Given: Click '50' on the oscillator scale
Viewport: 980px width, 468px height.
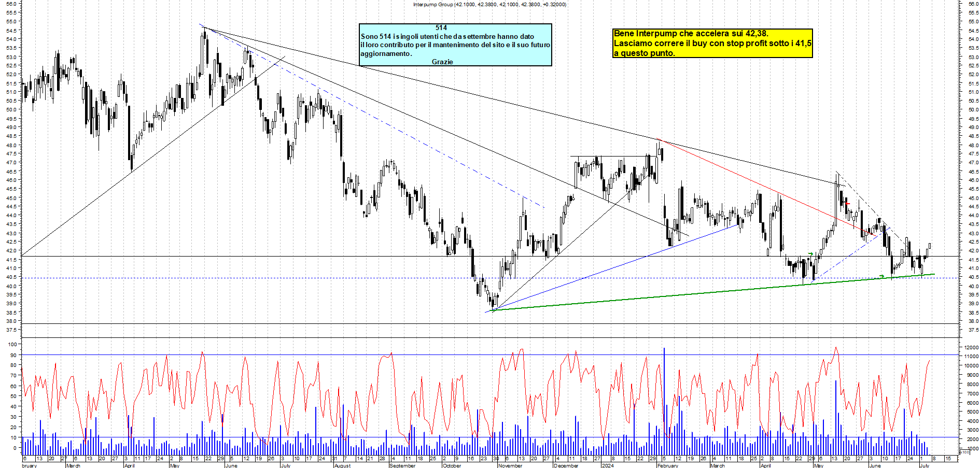Looking at the screenshot, I should coord(13,396).
